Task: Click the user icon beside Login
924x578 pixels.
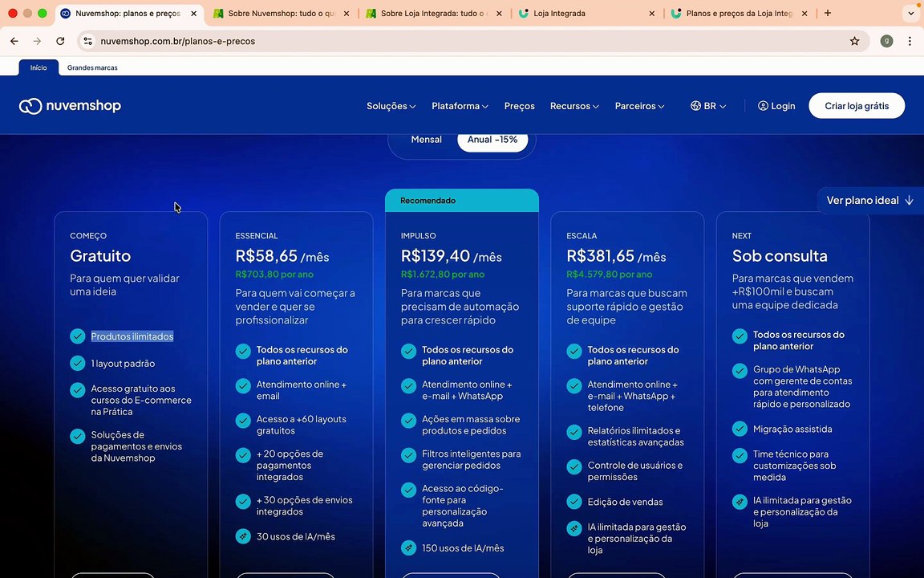Action: 763,106
